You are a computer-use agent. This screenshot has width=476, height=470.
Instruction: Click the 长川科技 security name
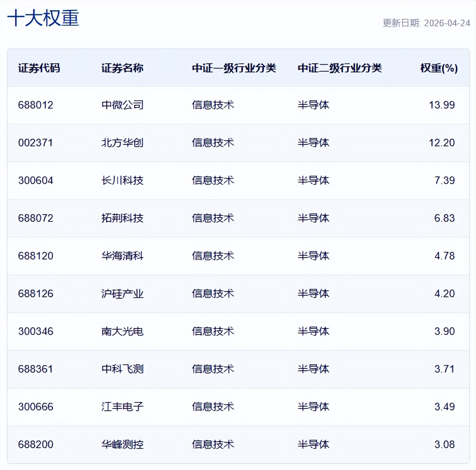pyautogui.click(x=122, y=180)
